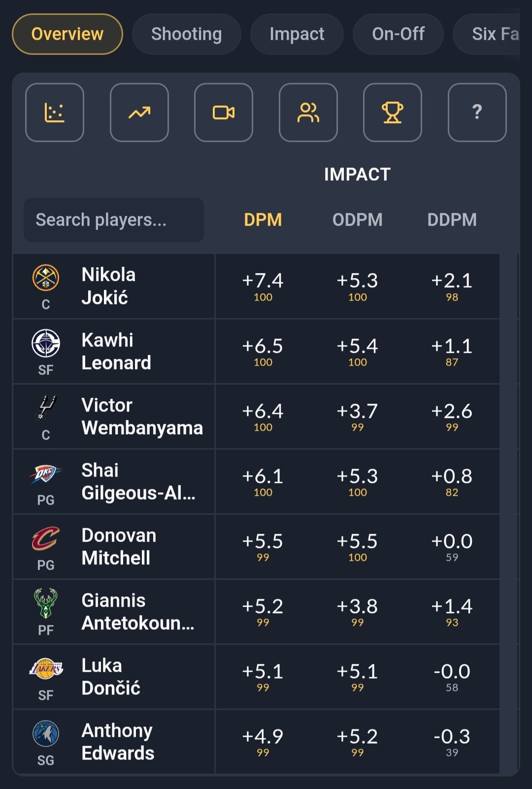
Task: Switch to the Shooting tab
Action: point(187,34)
